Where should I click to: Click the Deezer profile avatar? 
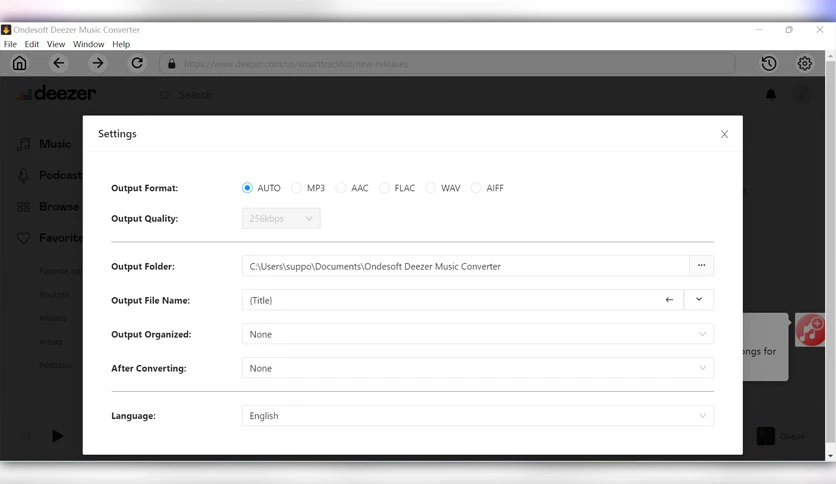click(x=801, y=95)
